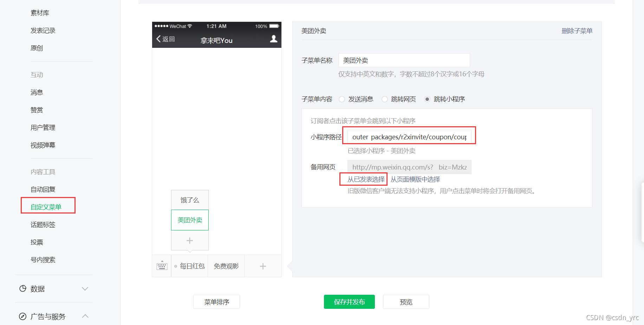Open 素材库 in the sidebar
This screenshot has width=644, height=325.
[40, 13]
